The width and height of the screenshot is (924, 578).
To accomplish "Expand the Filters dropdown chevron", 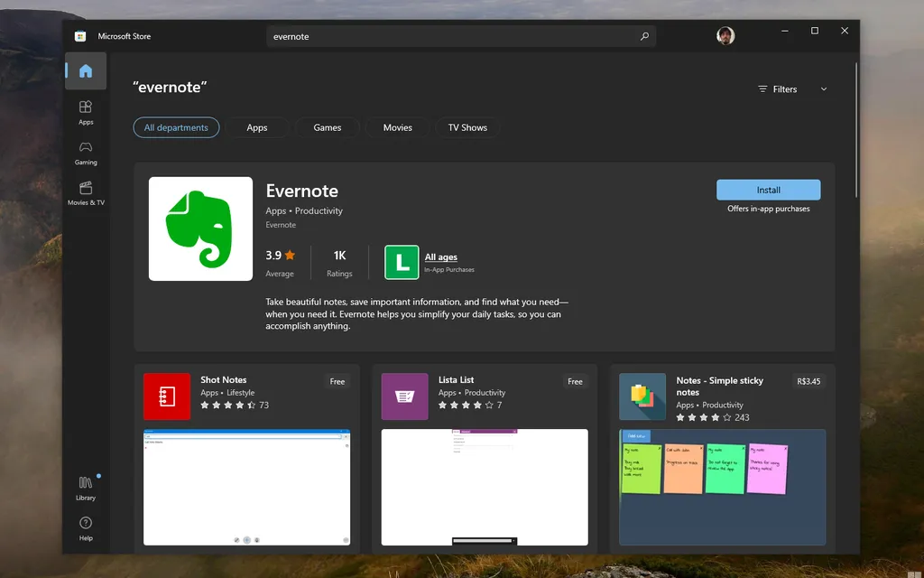I will click(824, 89).
